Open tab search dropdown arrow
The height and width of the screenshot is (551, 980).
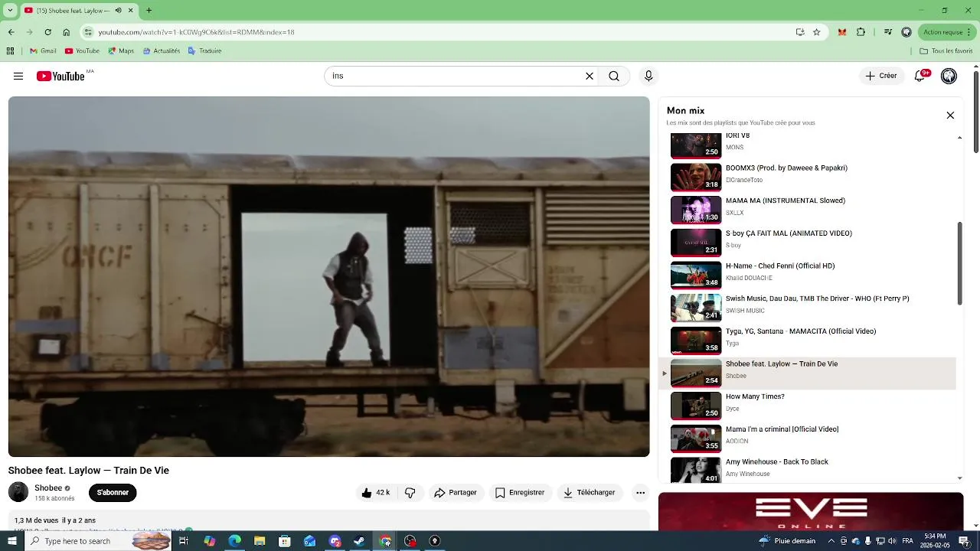(x=10, y=11)
